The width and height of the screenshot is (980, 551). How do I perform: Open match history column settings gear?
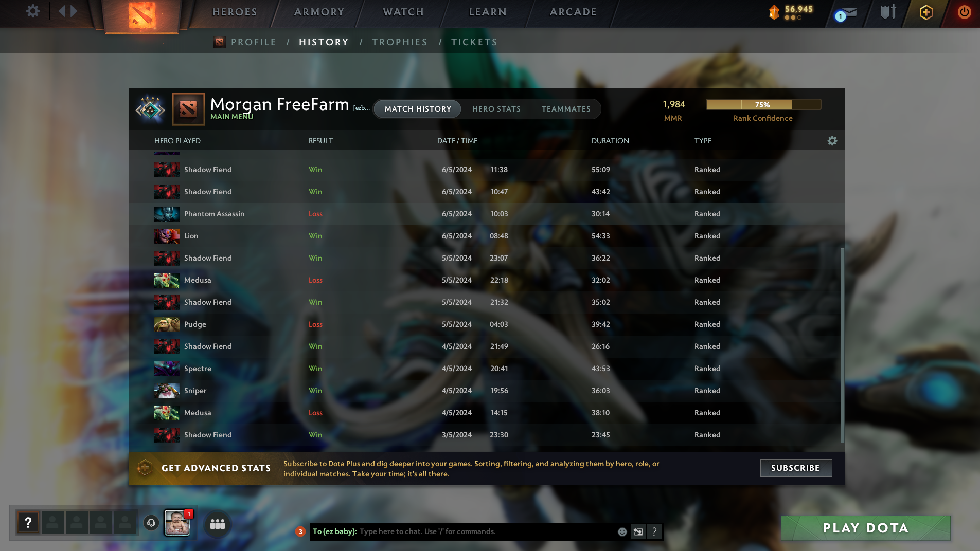[x=832, y=141]
